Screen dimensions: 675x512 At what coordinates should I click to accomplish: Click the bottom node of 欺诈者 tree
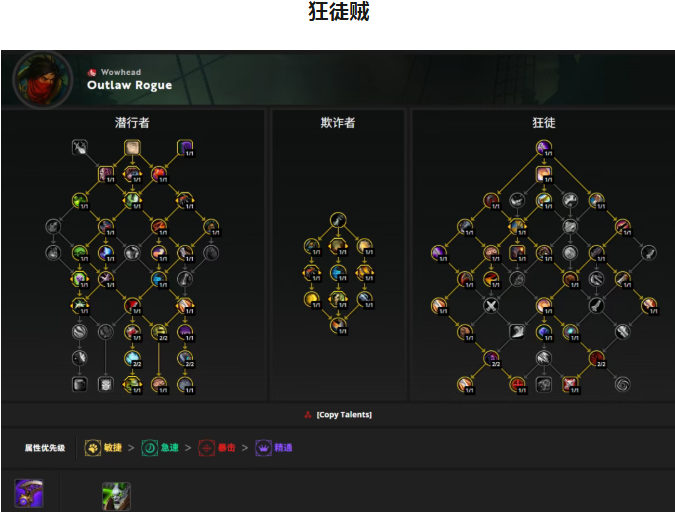click(x=338, y=326)
